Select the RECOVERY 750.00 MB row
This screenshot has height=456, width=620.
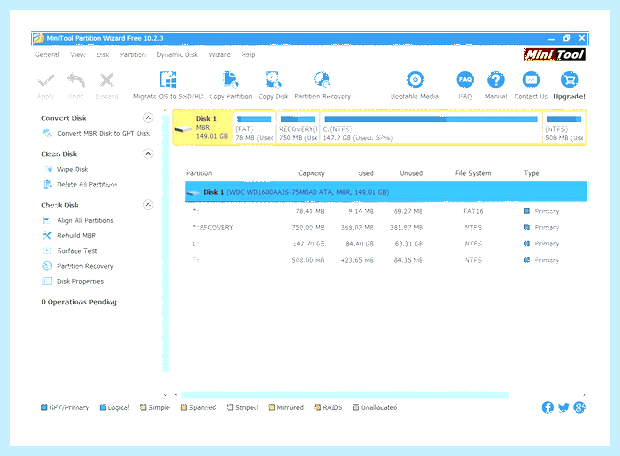coord(386,227)
